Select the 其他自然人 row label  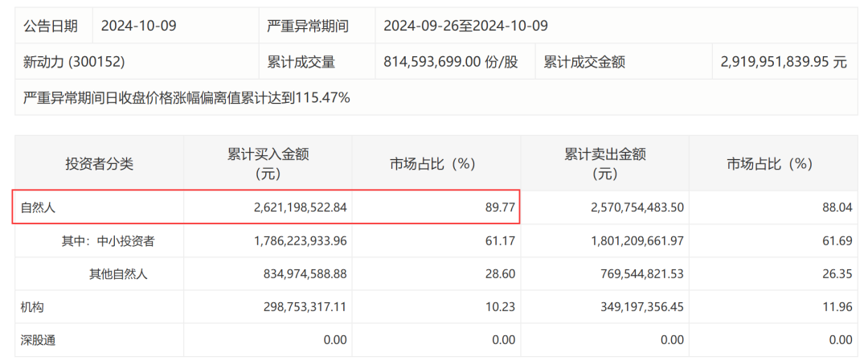click(x=118, y=274)
